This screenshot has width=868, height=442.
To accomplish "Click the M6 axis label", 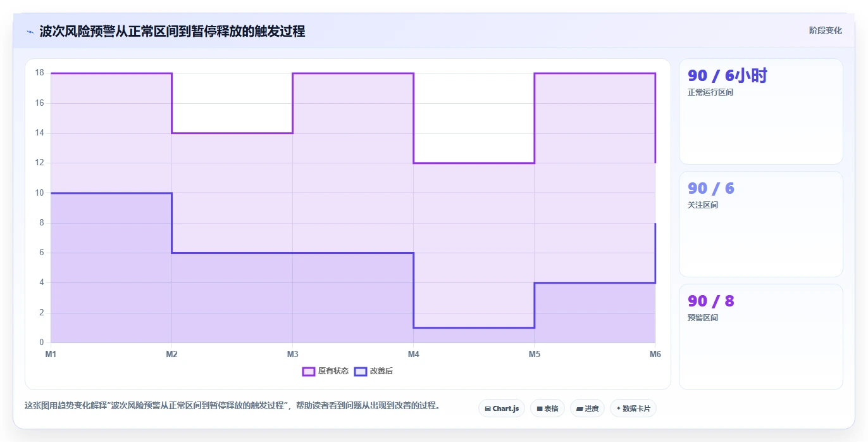I will (x=655, y=354).
